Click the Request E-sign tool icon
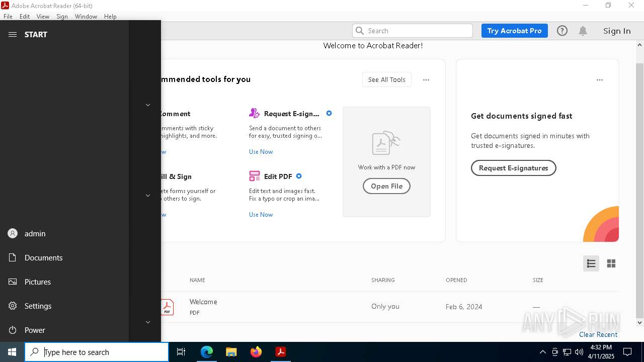Image resolution: width=644 pixels, height=362 pixels. click(255, 113)
